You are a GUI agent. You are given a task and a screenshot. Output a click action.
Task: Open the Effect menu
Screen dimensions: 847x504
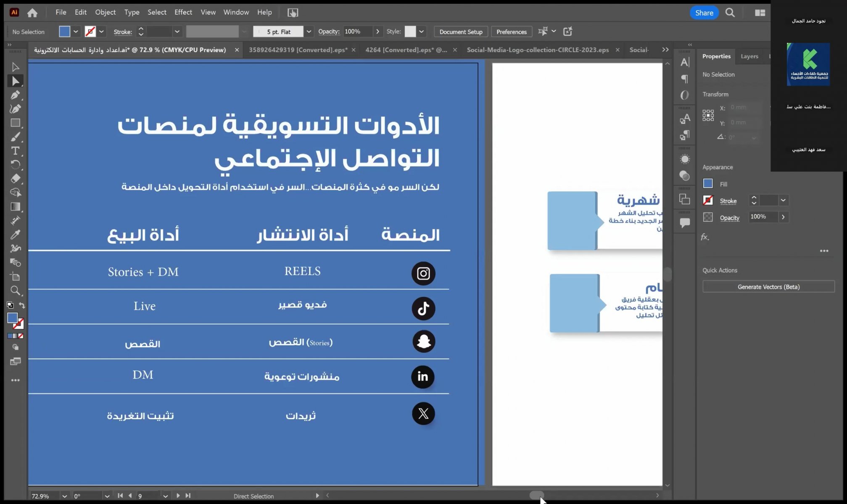[x=183, y=12]
